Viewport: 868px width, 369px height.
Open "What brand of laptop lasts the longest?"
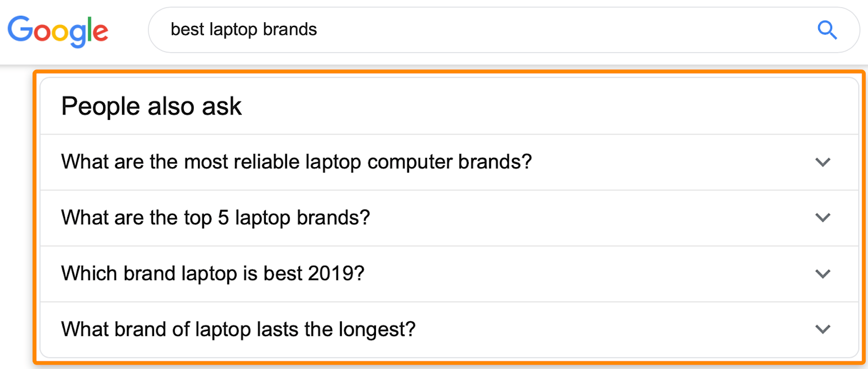pos(238,329)
